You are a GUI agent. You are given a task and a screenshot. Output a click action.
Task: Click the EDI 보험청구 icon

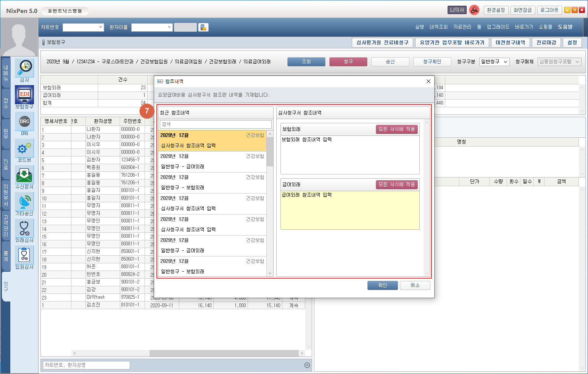pyautogui.click(x=24, y=95)
